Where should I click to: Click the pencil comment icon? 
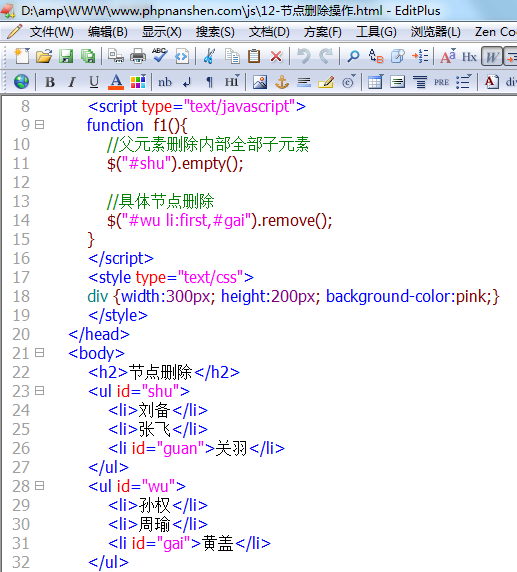[x=326, y=82]
